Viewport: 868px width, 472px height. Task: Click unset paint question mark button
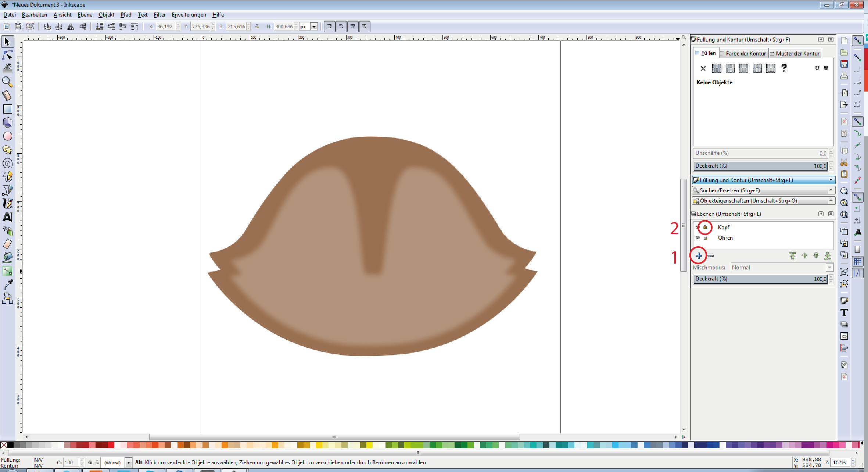pos(784,68)
